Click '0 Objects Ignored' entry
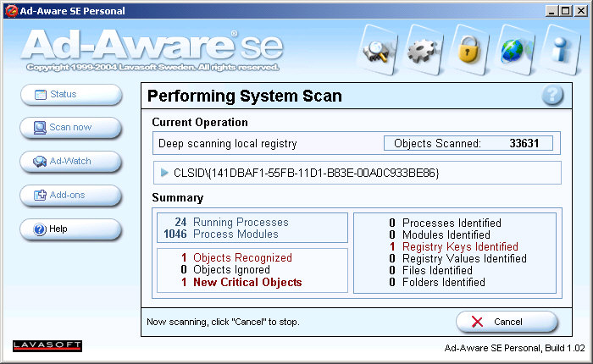 click(x=225, y=269)
